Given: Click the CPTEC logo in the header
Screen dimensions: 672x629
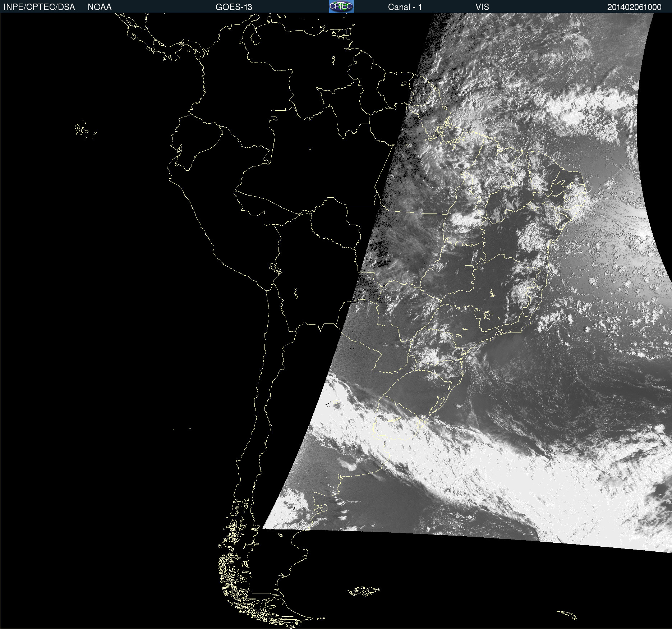Looking at the screenshot, I should 341,6.
